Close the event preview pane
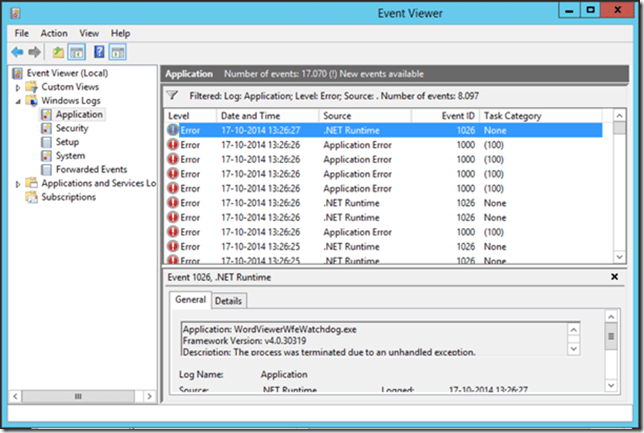Viewport: 644px width, 433px height. click(614, 276)
